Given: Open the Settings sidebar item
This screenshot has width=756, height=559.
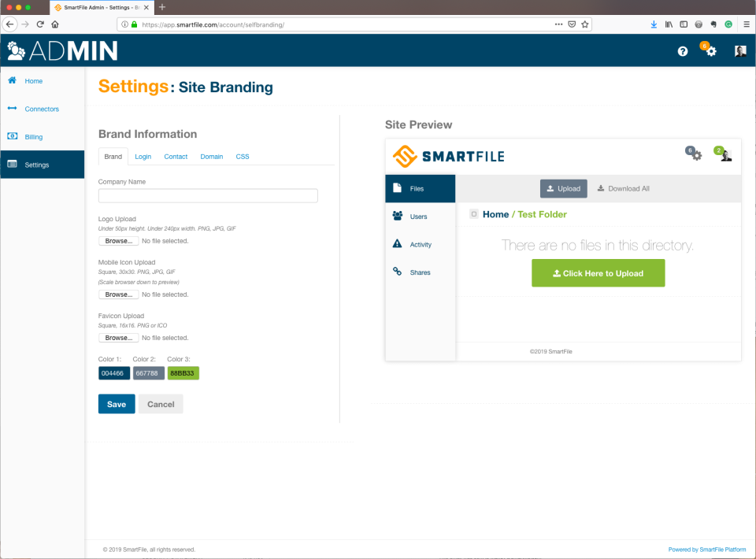Looking at the screenshot, I should [x=36, y=165].
